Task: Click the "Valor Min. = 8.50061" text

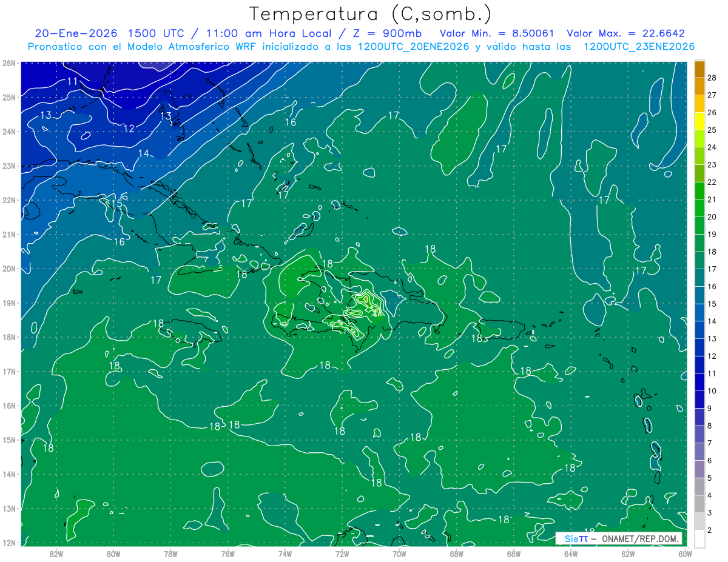Action: [497, 33]
